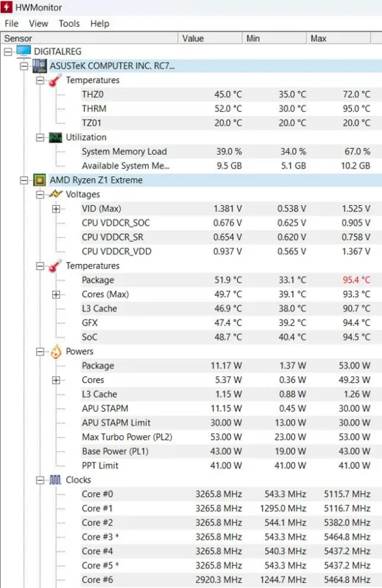Select the THZ0 temperature row

[231, 95]
